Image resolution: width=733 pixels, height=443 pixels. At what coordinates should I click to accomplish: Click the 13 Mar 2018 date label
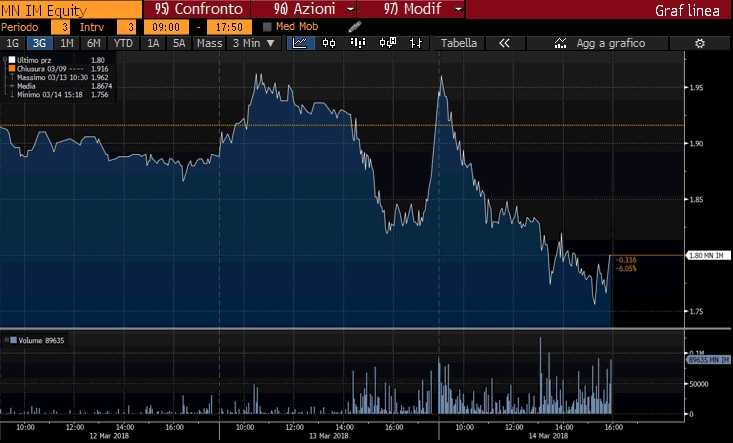329,436
